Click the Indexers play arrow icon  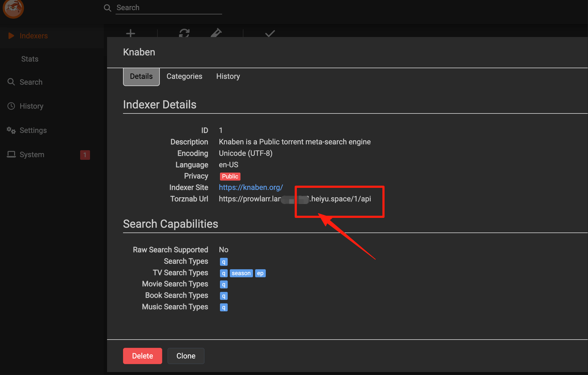(x=11, y=36)
